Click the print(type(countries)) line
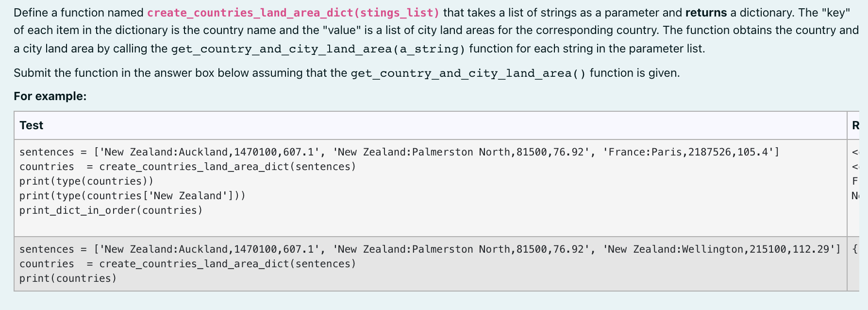The height and width of the screenshot is (310, 868). pos(86,181)
